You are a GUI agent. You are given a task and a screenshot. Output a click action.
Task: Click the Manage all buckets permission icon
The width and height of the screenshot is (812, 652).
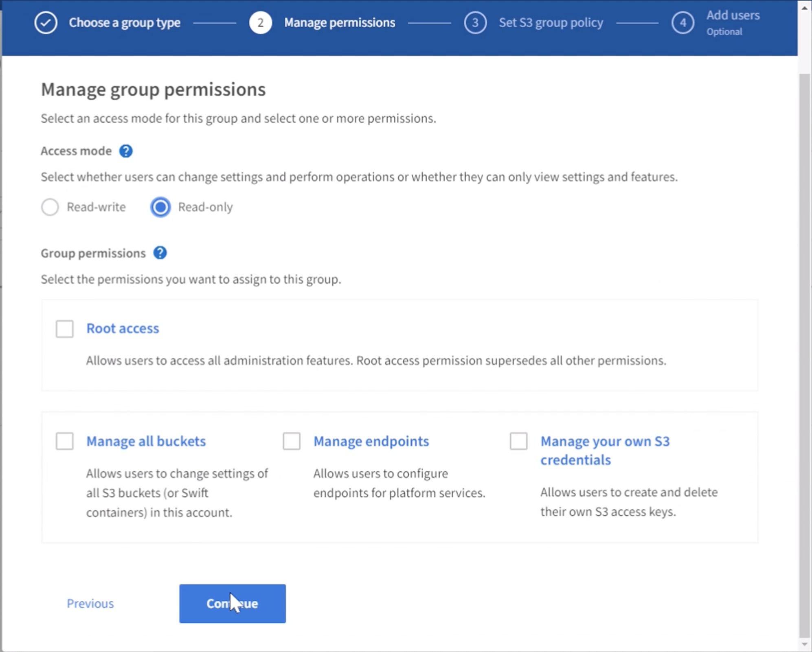[x=65, y=441]
